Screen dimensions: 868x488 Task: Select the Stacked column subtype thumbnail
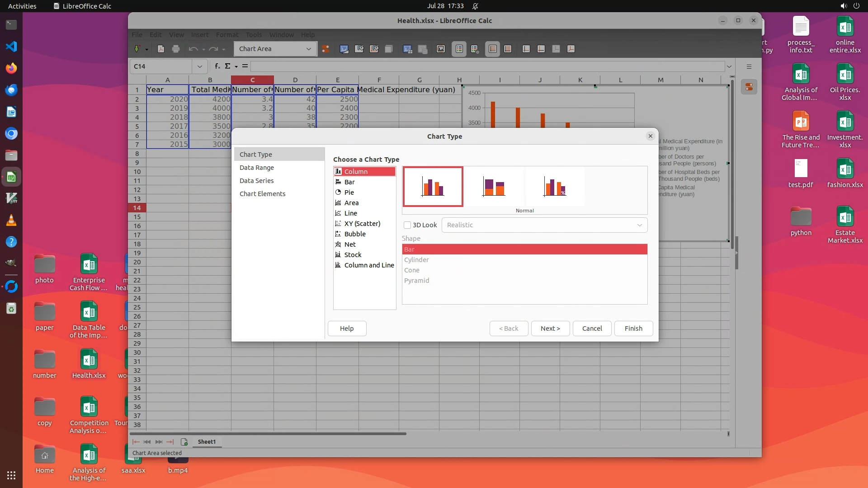click(x=494, y=187)
